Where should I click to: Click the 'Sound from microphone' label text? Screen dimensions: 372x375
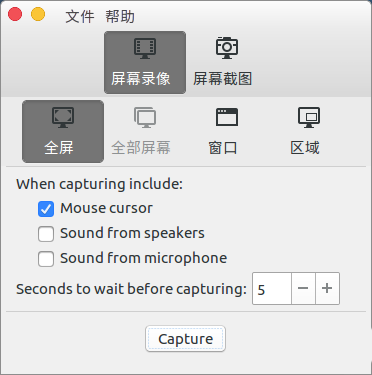[x=144, y=258]
